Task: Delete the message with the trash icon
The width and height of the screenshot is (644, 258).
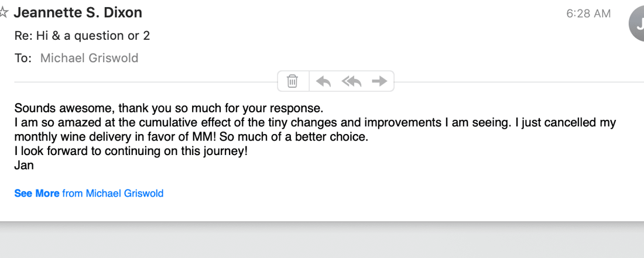Action: [293, 81]
